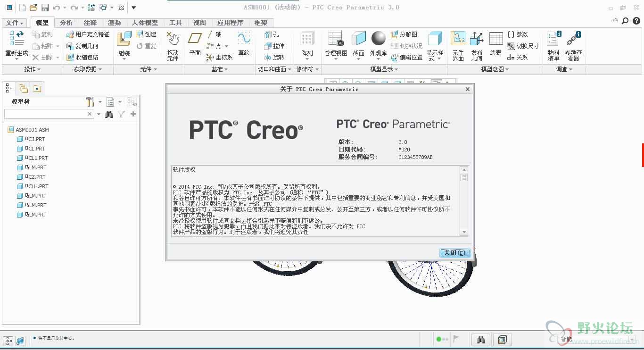The height and width of the screenshot is (350, 644).
Task: Click binoculars find icon in model tree
Action: pyautogui.click(x=109, y=114)
